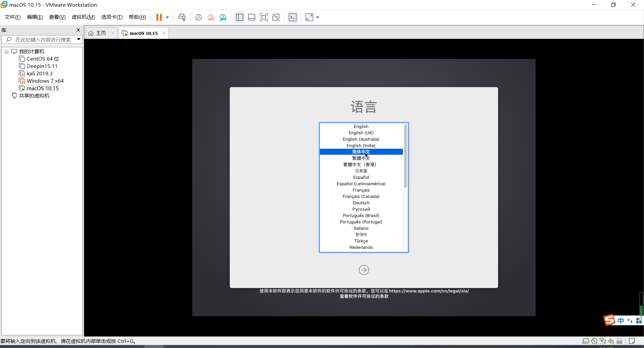Image resolution: width=644 pixels, height=348 pixels.
Task: Open the power options dropdown arrow
Action: [x=167, y=17]
